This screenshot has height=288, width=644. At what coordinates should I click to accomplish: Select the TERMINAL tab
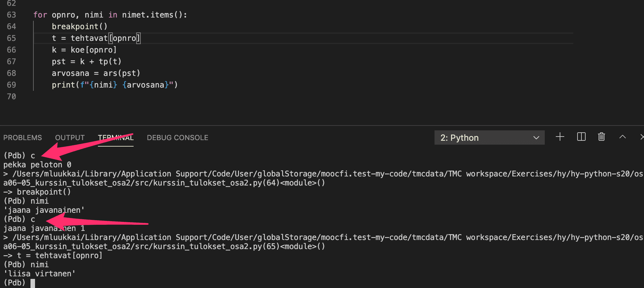tap(116, 138)
